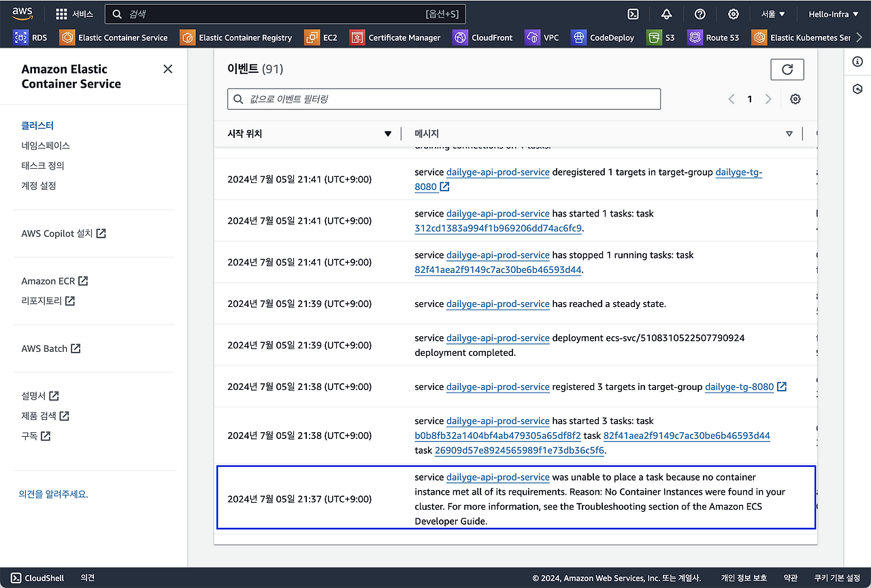871x588 pixels.
Task: Open service link in steady state row
Action: 498,304
